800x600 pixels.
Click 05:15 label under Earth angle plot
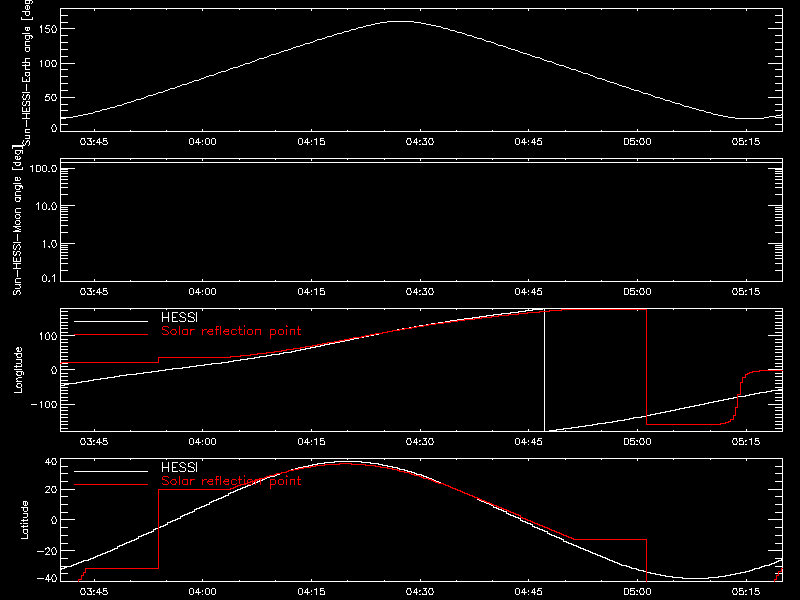(x=746, y=142)
